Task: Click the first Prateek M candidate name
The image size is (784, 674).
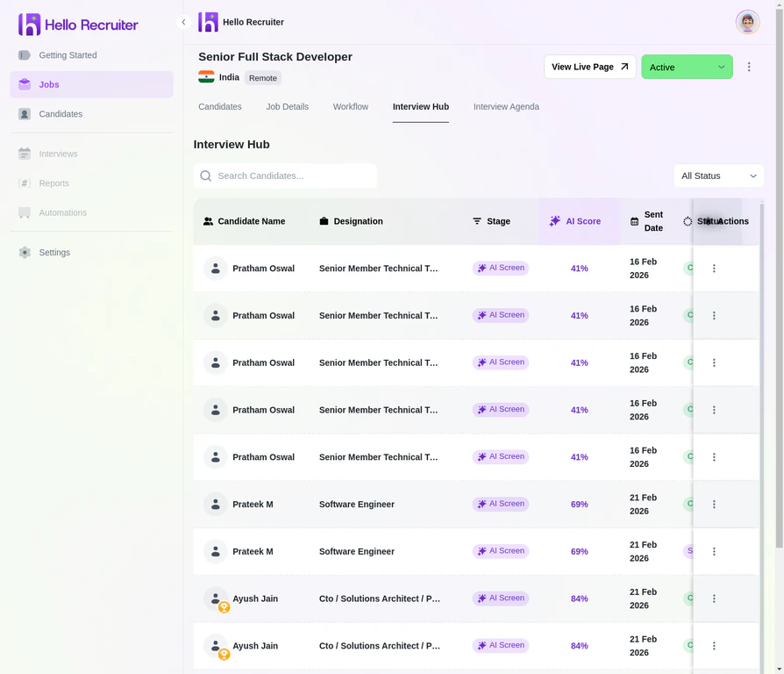Action: [253, 505]
